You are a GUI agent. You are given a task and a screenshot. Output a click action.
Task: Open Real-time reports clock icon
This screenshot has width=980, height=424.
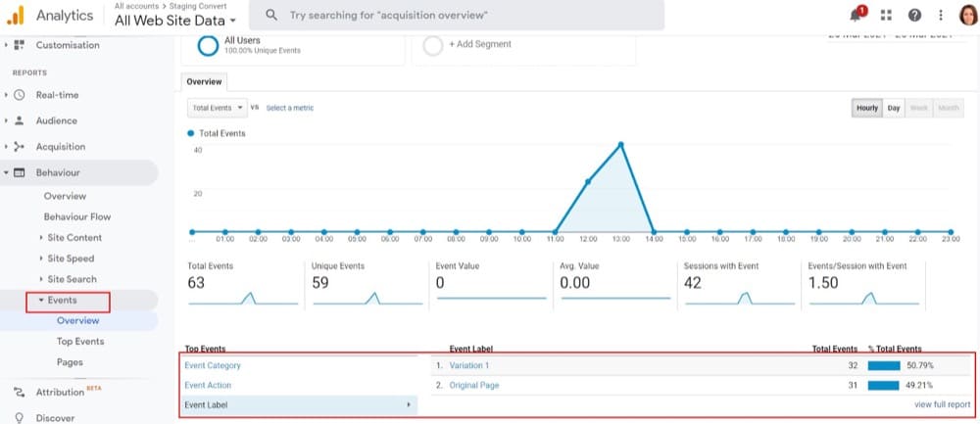pyautogui.click(x=20, y=95)
